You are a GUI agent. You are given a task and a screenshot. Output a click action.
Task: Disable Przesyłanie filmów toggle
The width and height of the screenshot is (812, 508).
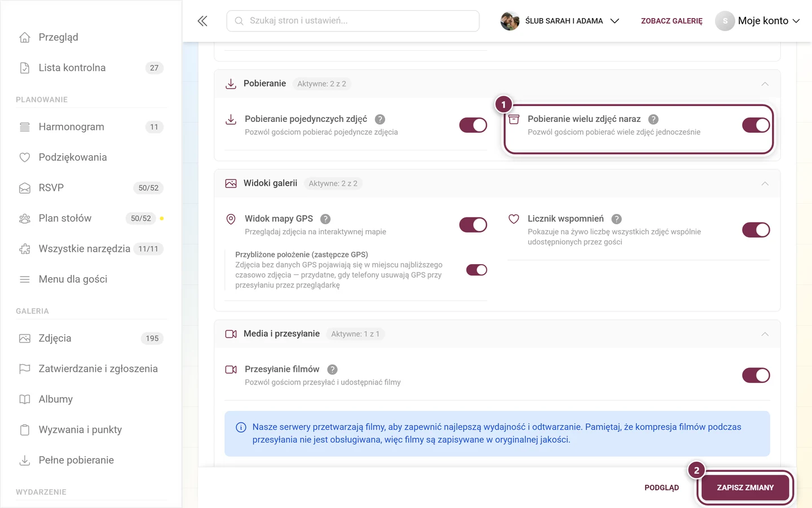[756, 375]
